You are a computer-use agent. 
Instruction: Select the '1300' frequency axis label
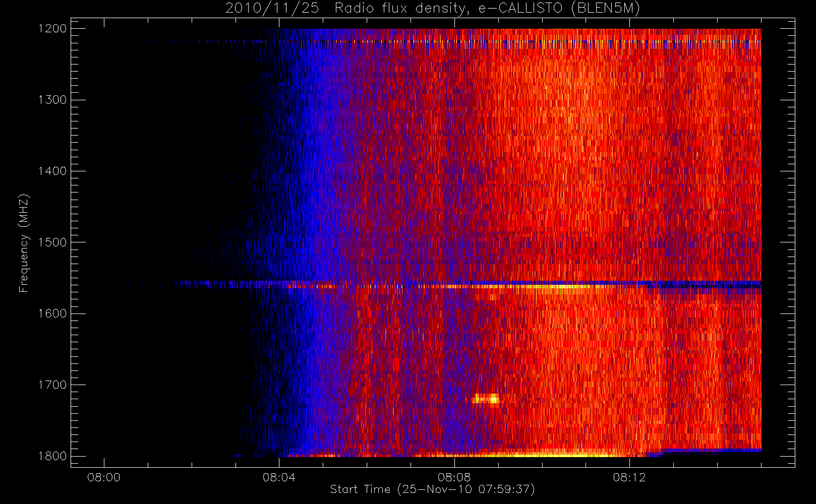52,100
